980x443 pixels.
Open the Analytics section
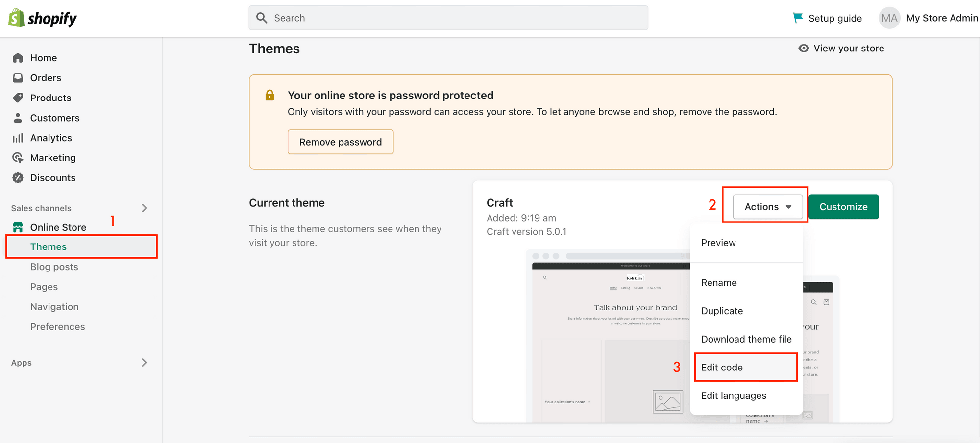click(18, 138)
